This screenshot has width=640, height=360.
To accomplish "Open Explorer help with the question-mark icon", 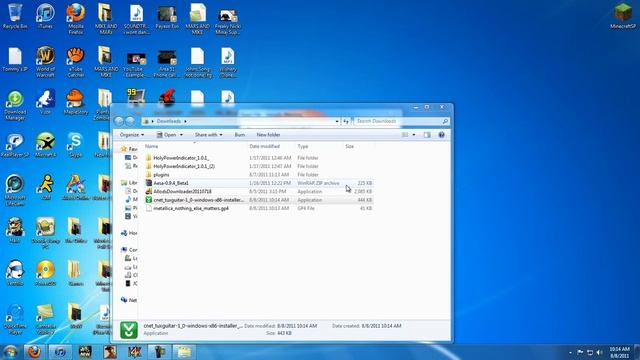I will tap(441, 135).
